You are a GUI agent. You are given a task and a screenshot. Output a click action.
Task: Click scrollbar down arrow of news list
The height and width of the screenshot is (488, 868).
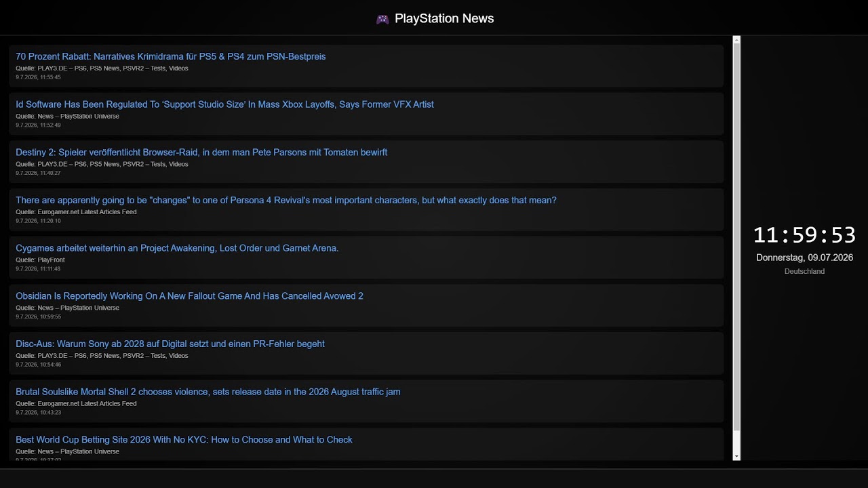pyautogui.click(x=736, y=457)
